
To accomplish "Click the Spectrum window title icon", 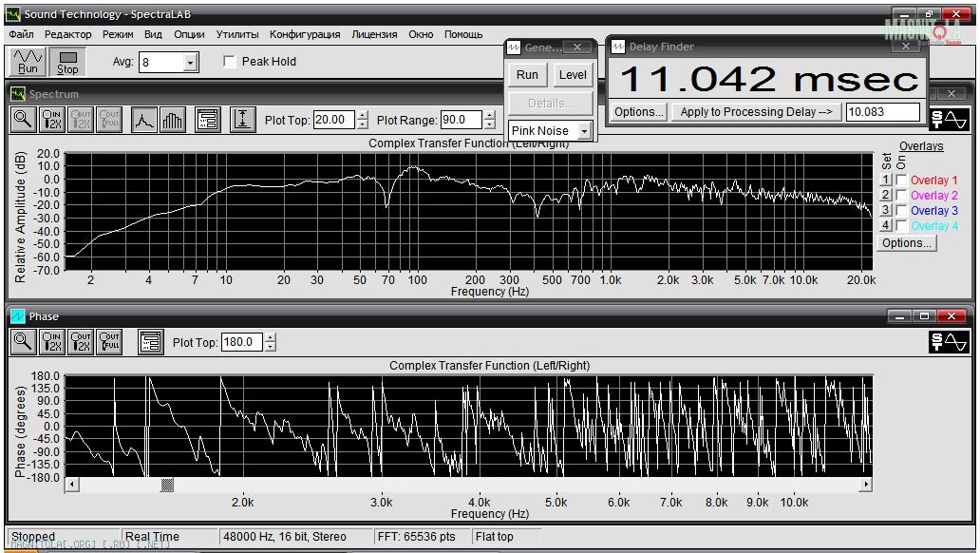I will (17, 94).
